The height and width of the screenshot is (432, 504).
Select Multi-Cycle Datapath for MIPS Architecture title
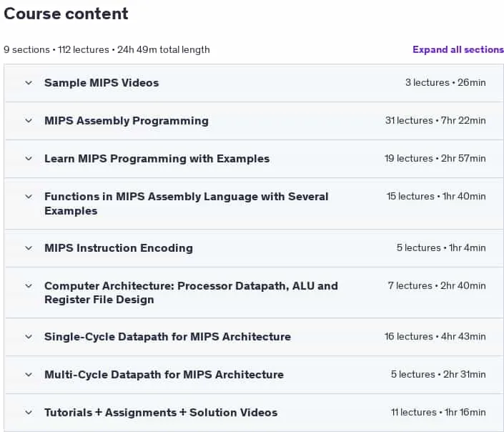[164, 375]
